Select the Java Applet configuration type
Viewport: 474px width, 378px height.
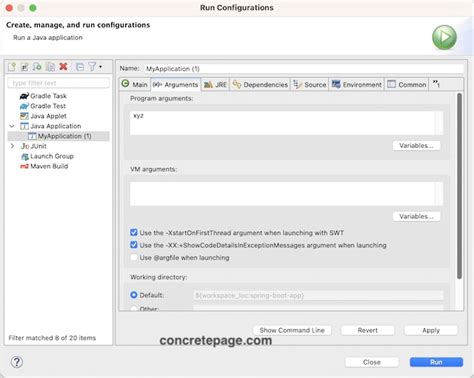pyautogui.click(x=43, y=116)
